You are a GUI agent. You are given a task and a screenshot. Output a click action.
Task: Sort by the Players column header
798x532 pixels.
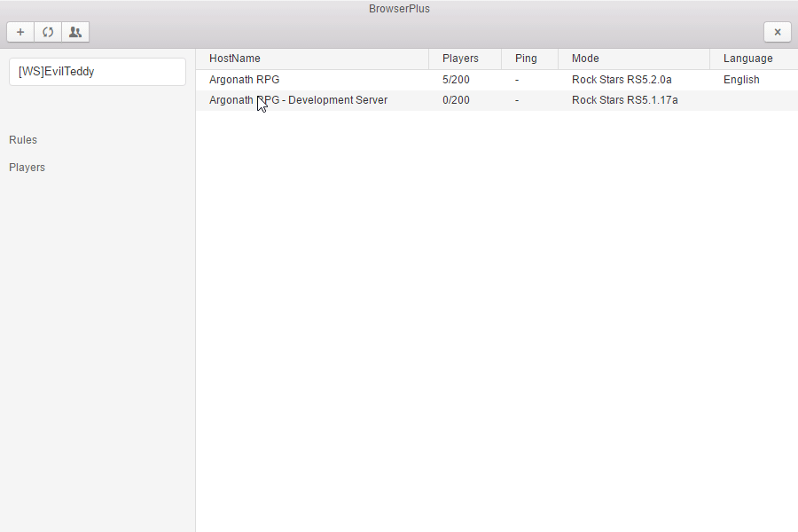[465, 59]
